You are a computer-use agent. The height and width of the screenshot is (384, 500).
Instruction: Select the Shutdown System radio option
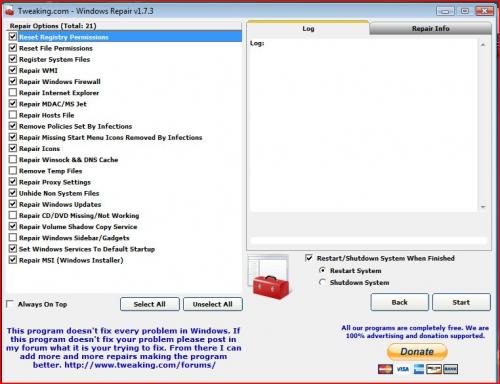point(322,282)
